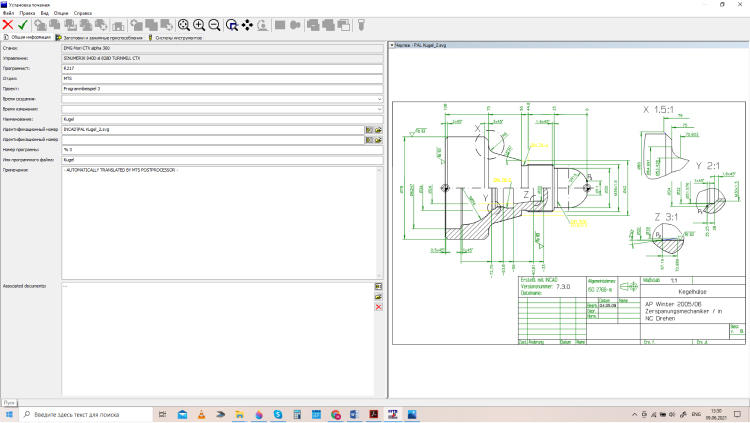This screenshot has width=750, height=423.
Task: Click the zoom out magnifier icon
Action: tap(214, 25)
